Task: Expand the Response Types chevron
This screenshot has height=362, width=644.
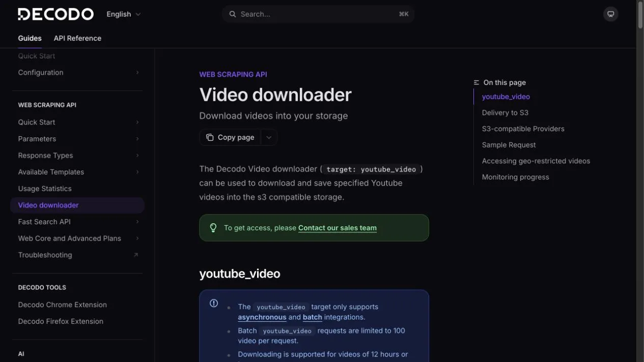Action: [x=137, y=156]
